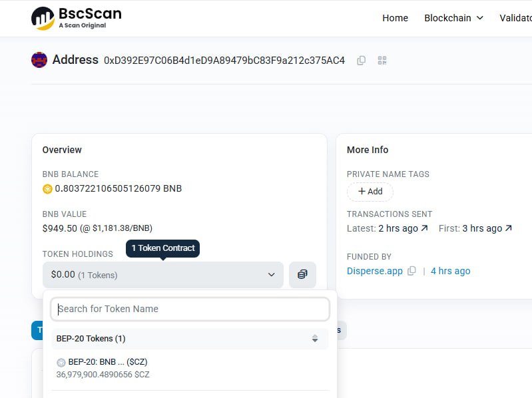Open the Validators menu
The image size is (532, 398).
515,18
